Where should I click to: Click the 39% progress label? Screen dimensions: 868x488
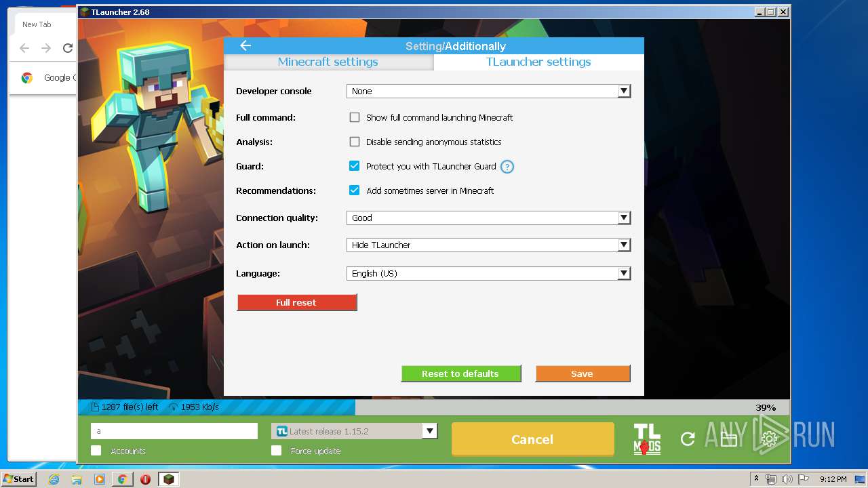(x=766, y=407)
